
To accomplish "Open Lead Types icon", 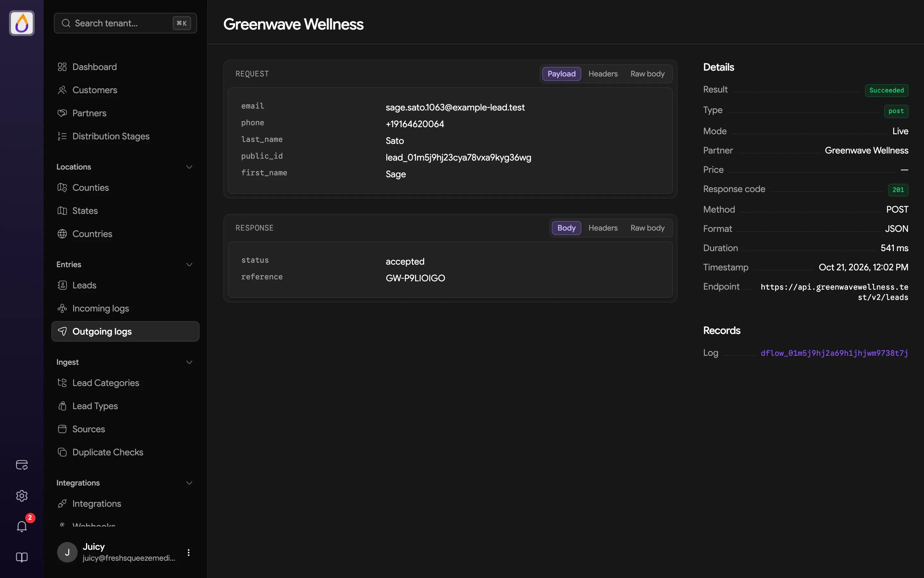I will (x=62, y=406).
